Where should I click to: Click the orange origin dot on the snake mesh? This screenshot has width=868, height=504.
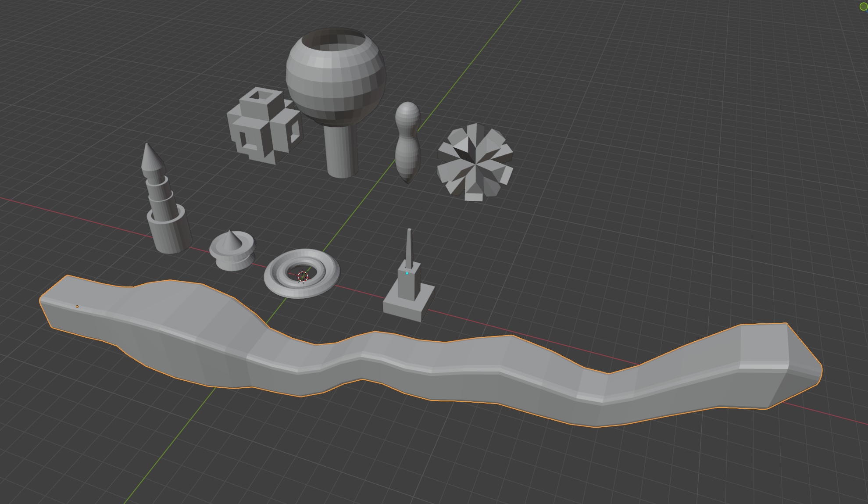(78, 306)
